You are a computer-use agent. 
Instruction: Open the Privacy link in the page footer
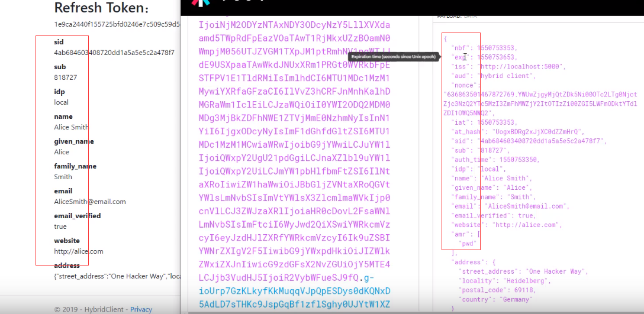tap(141, 309)
